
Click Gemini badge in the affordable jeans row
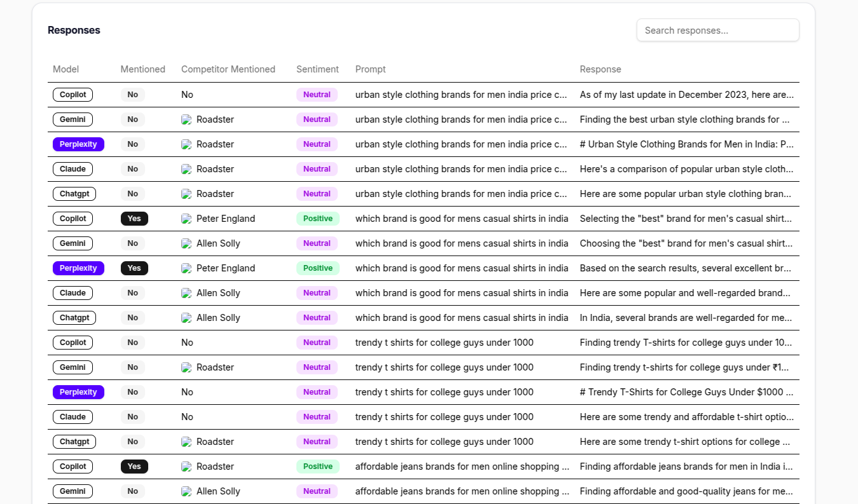coord(73,491)
